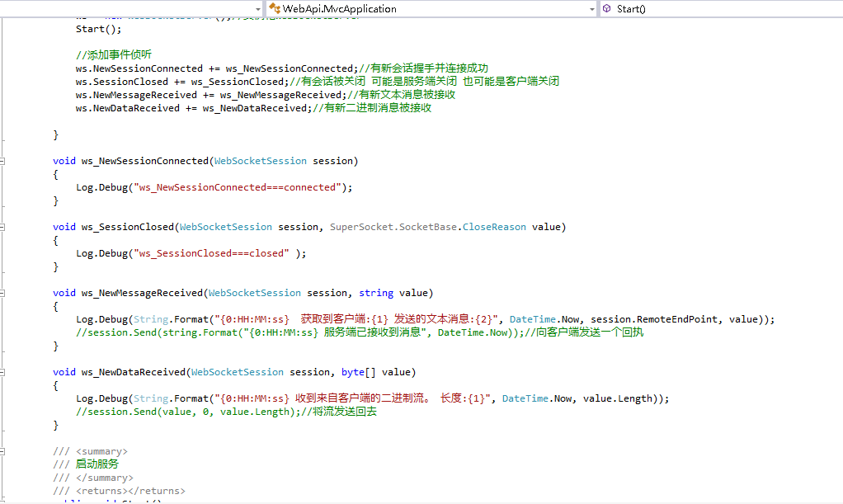The height and width of the screenshot is (504, 843).
Task: Click commented //session.Send(string.Format line
Action: pos(359,332)
